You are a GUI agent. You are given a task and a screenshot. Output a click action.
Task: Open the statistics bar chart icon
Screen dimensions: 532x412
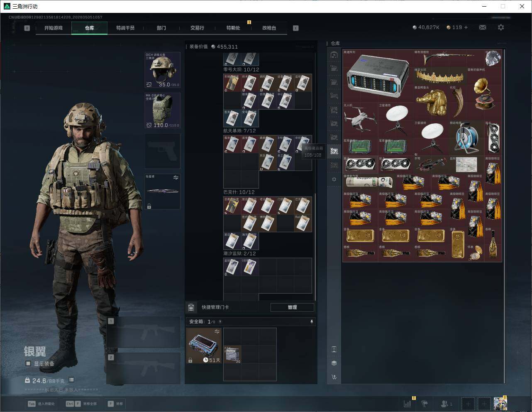[x=408, y=403]
